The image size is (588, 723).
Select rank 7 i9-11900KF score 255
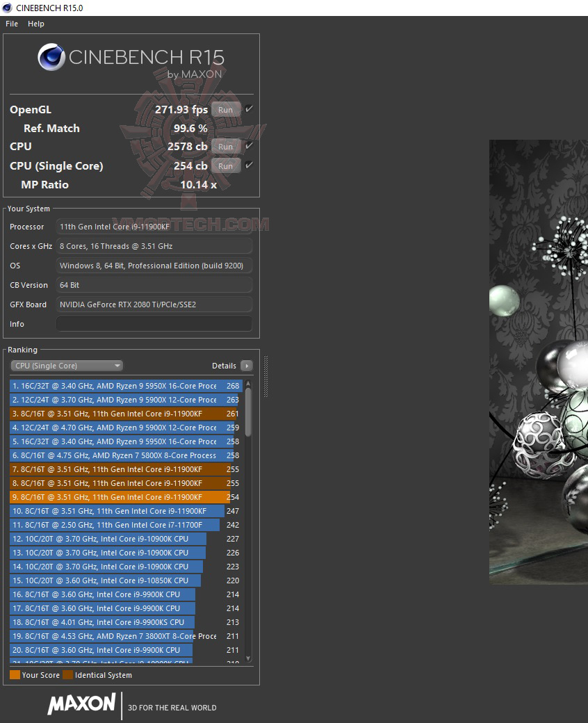point(126,469)
